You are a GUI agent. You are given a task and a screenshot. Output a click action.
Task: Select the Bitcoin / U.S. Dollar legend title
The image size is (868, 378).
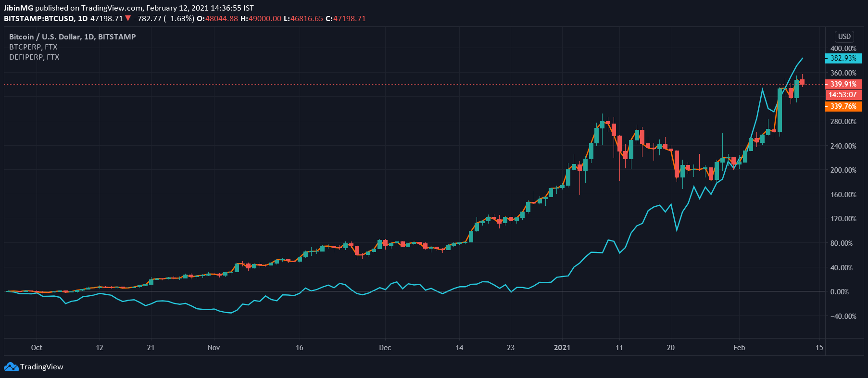click(72, 37)
